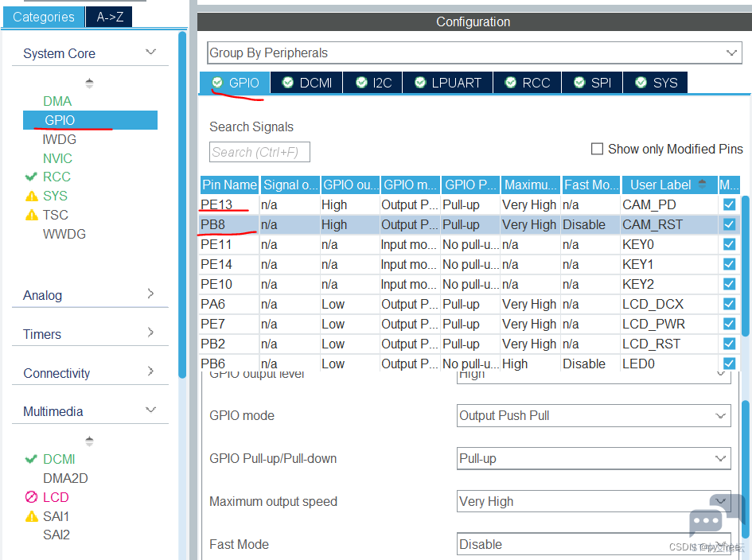Open DCMI in Multimedia list

pyautogui.click(x=59, y=459)
